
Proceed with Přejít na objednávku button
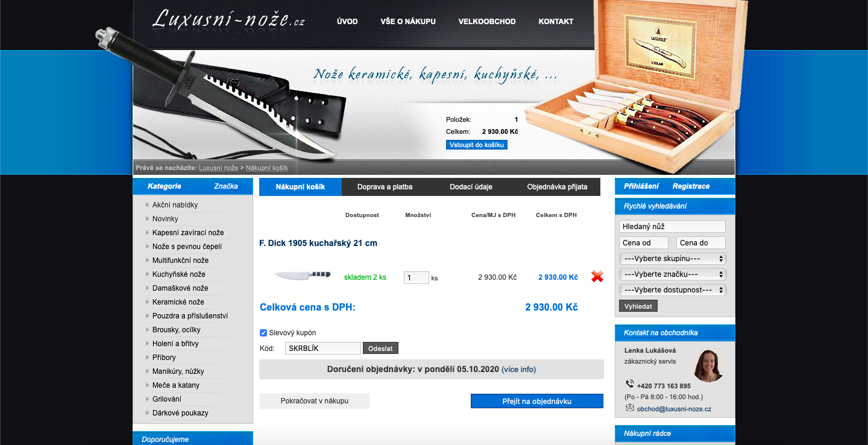pos(536,401)
